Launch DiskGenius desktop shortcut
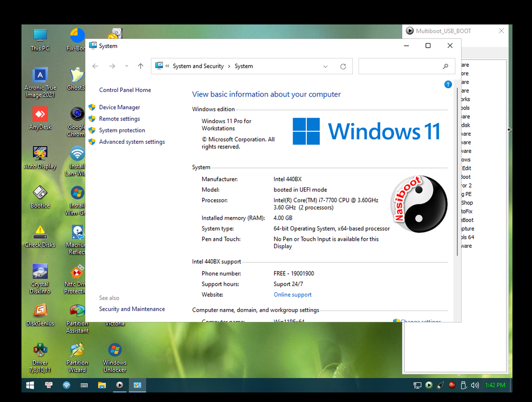Image resolution: width=532 pixels, height=402 pixels. 40,315
